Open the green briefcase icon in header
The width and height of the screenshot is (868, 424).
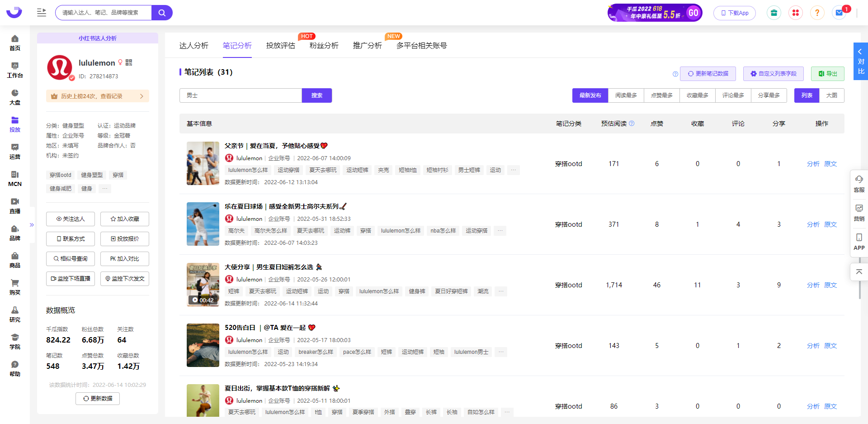(x=774, y=13)
